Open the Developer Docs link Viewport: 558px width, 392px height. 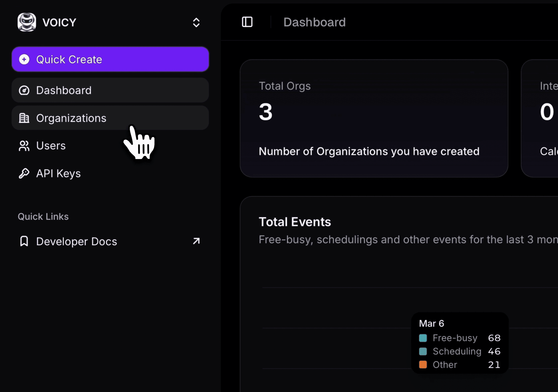(76, 241)
